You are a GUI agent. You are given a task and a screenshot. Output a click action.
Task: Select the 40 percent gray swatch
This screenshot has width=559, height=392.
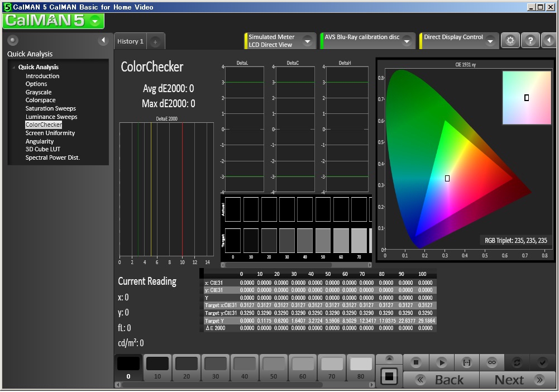tap(245, 368)
